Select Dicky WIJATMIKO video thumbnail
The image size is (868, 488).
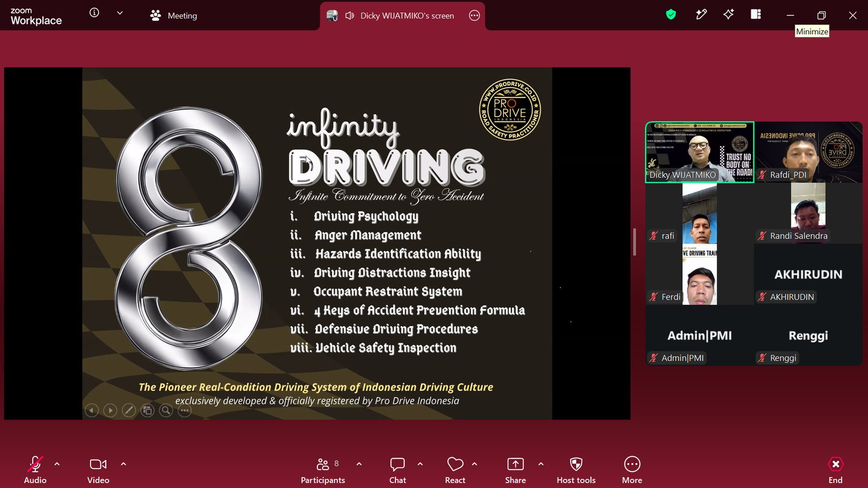700,152
